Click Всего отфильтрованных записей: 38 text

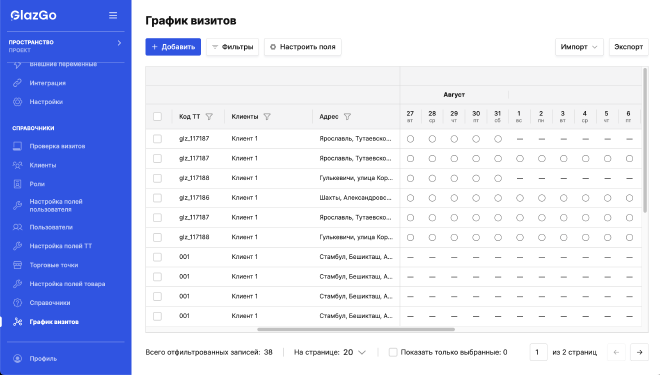coord(209,352)
